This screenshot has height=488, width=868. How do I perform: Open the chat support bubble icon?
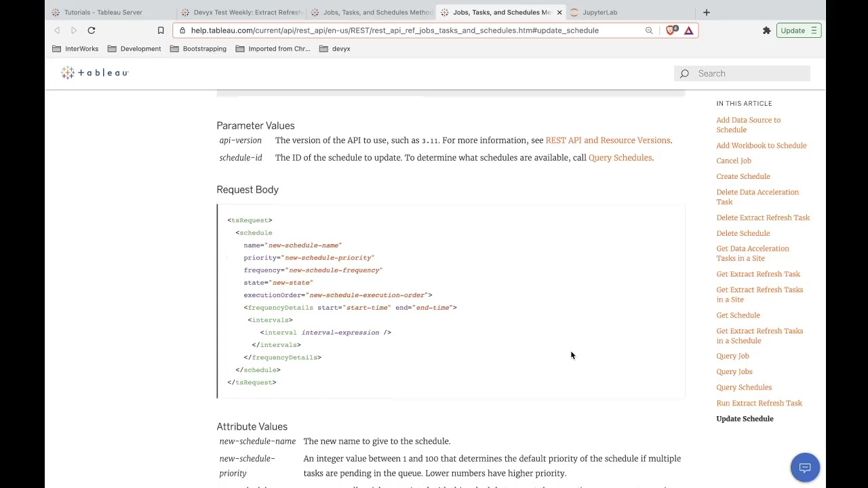[805, 468]
